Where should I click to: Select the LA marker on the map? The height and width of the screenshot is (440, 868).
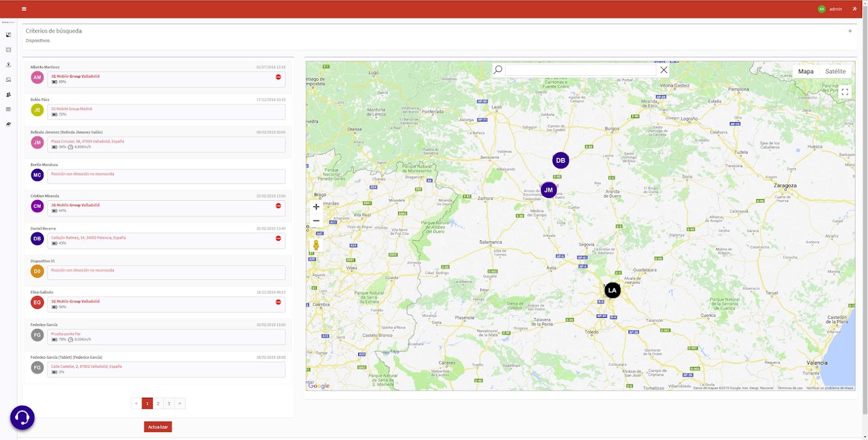(612, 290)
